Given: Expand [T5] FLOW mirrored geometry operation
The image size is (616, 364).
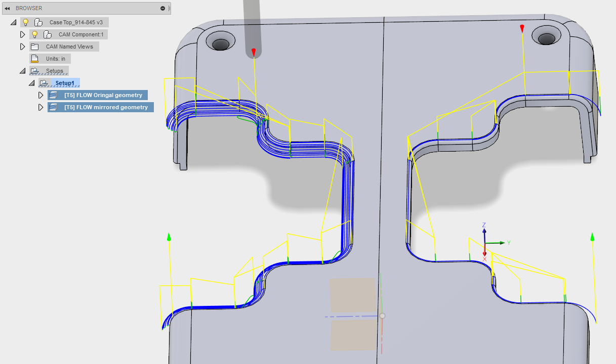Looking at the screenshot, I should pos(41,107).
